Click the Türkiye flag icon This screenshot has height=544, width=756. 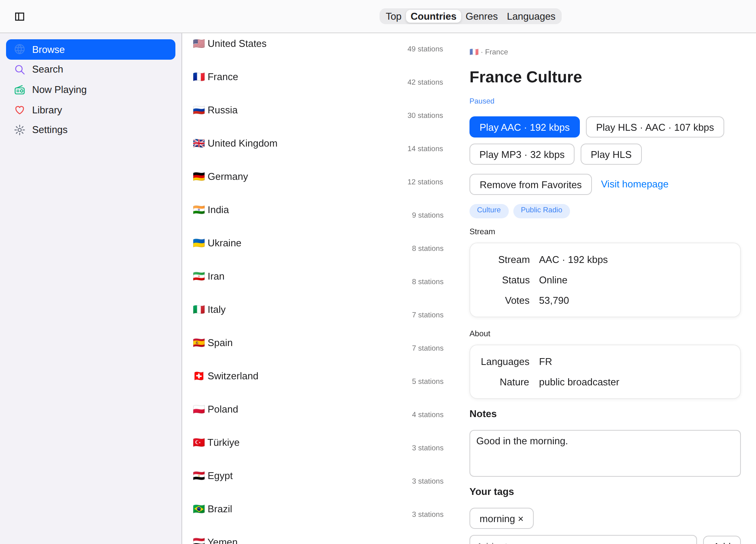(199, 443)
